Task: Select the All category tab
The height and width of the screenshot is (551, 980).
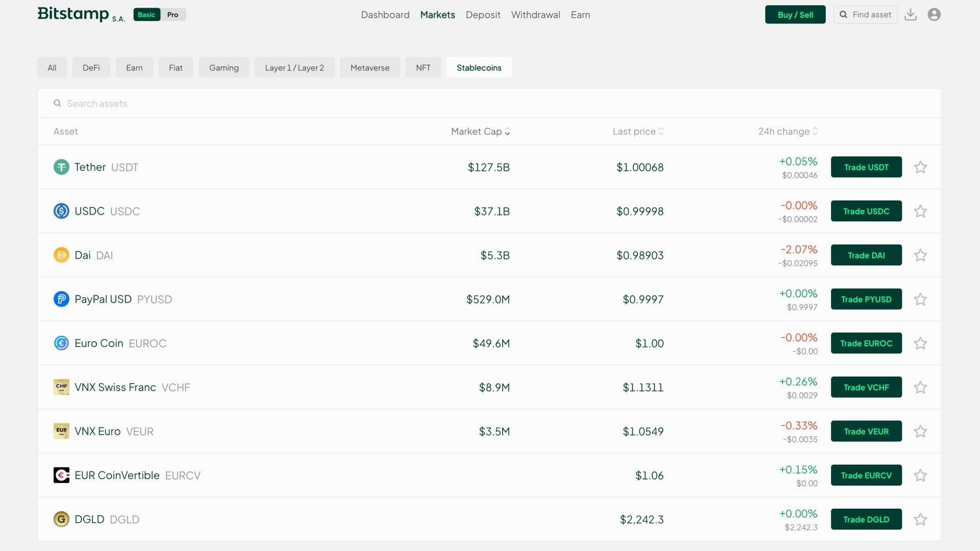Action: click(x=52, y=67)
